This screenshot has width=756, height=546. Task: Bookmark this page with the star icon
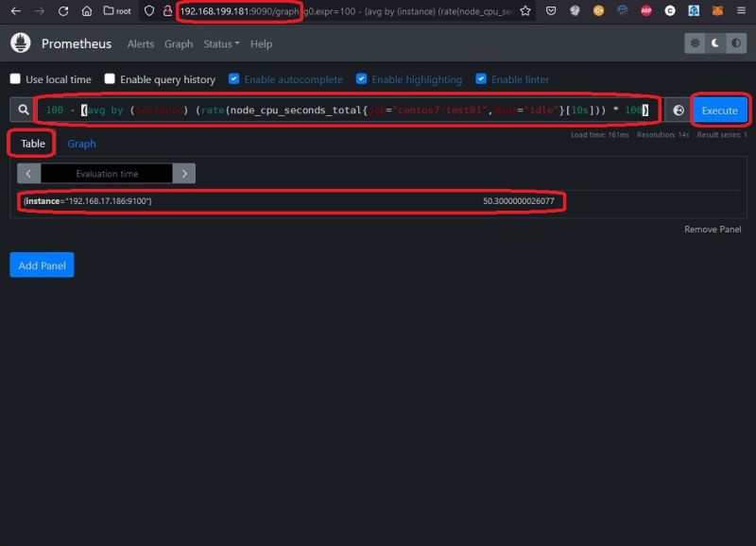(525, 10)
